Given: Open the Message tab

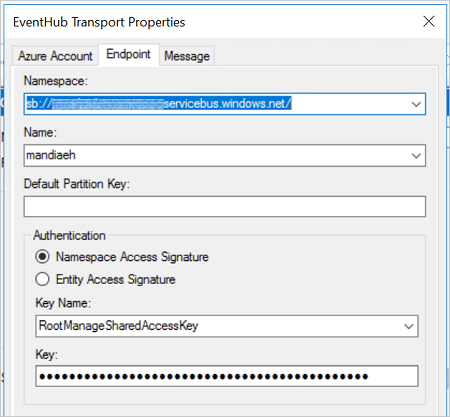Looking at the screenshot, I should coord(187,56).
